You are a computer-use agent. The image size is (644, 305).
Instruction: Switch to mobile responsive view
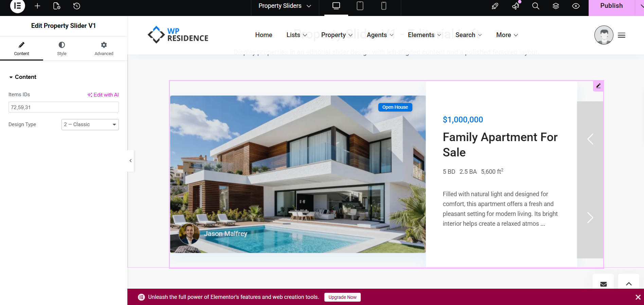coord(384,6)
